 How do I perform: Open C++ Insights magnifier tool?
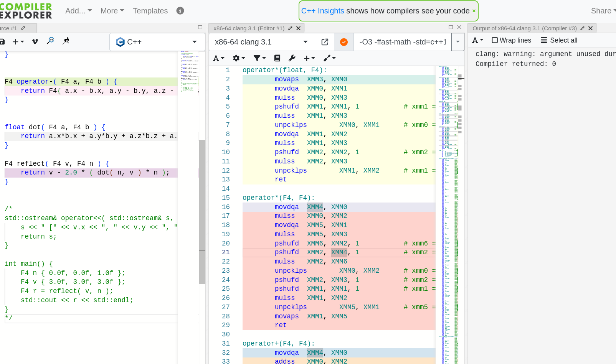[50, 41]
